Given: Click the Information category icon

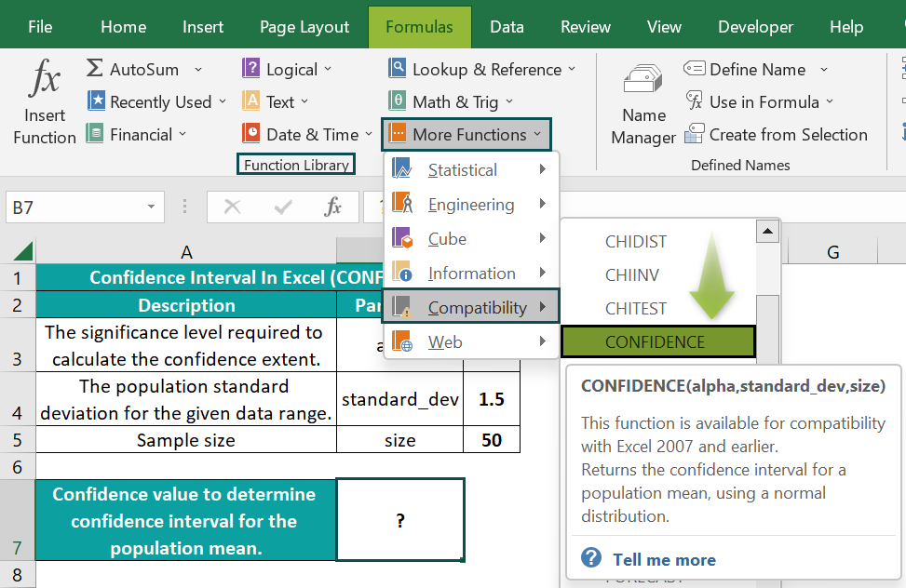Looking at the screenshot, I should [401, 272].
